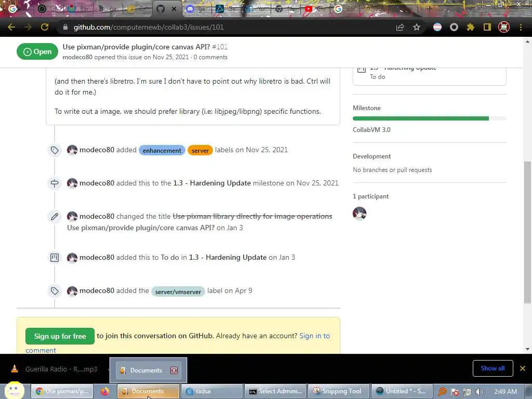Click the tag icon on the labels event
The width and height of the screenshot is (532, 399).
point(55,150)
